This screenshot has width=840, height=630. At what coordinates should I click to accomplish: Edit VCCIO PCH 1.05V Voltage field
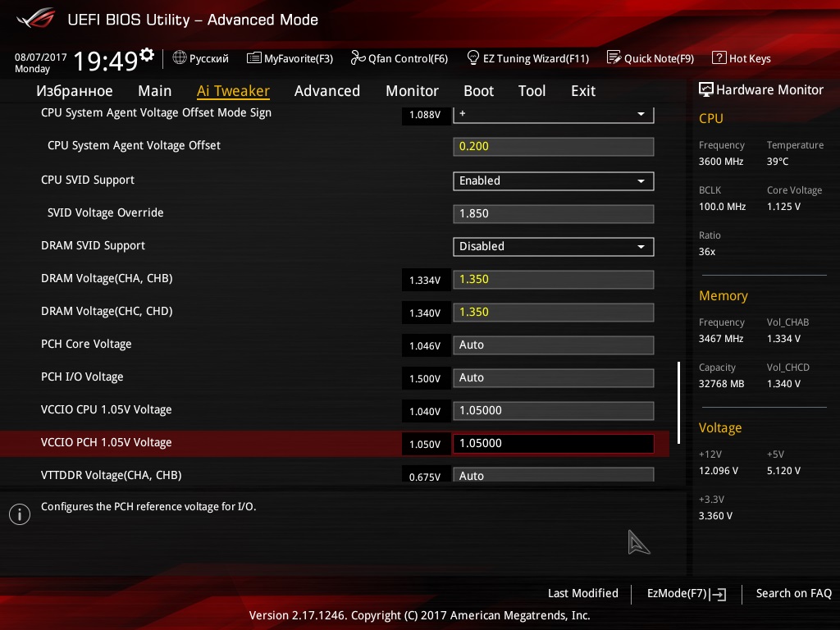pos(554,444)
